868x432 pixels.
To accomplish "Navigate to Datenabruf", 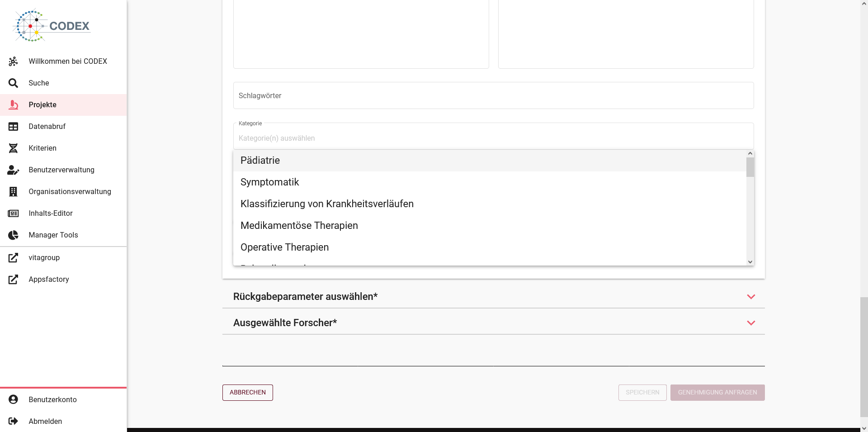I will tap(63, 126).
